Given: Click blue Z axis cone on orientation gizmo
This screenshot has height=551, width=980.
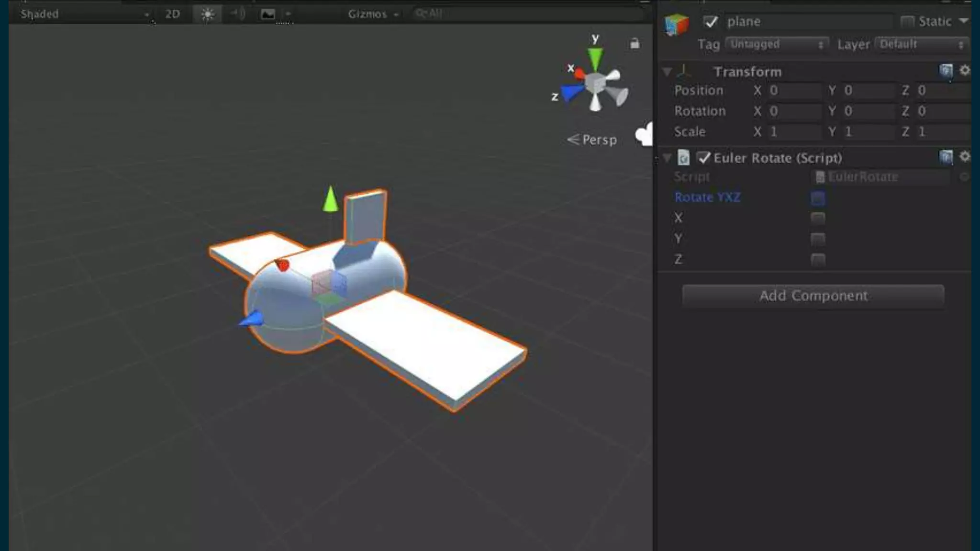Looking at the screenshot, I should click(570, 92).
